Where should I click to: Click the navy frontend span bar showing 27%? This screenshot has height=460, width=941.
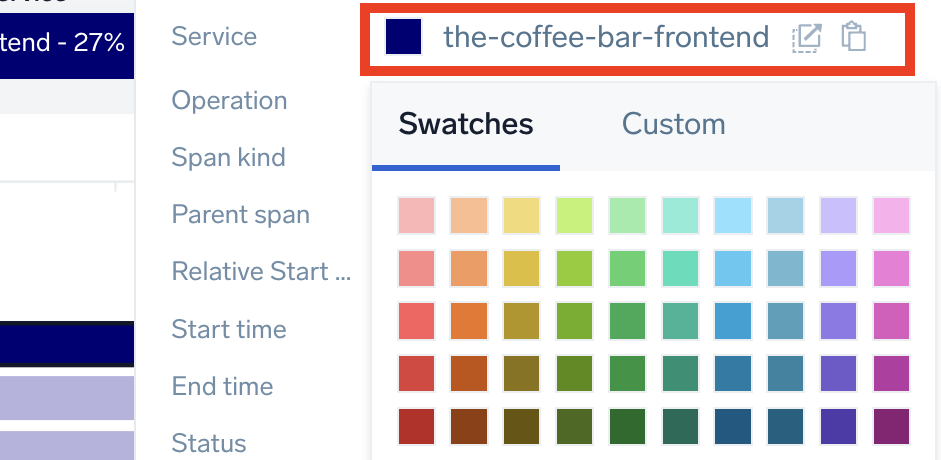tap(66, 43)
